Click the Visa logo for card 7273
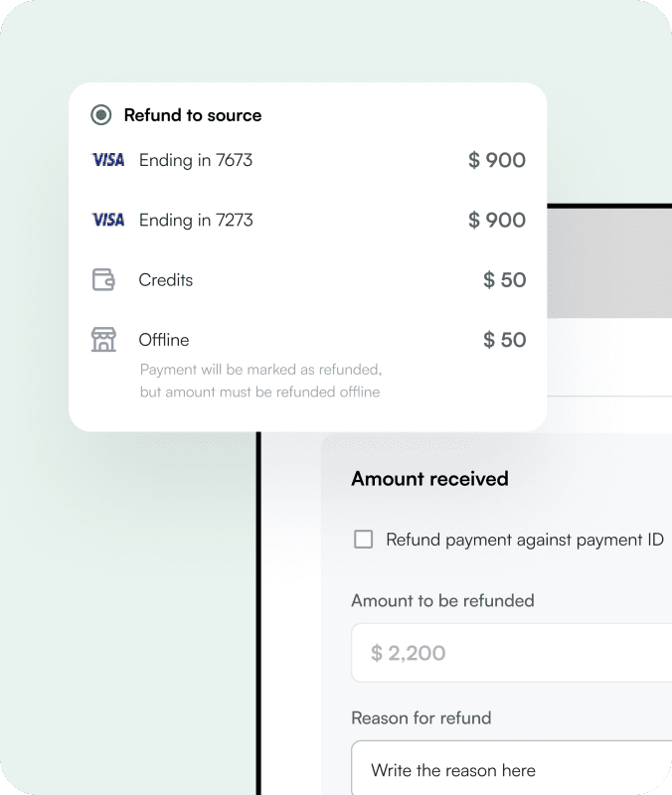 (x=108, y=220)
